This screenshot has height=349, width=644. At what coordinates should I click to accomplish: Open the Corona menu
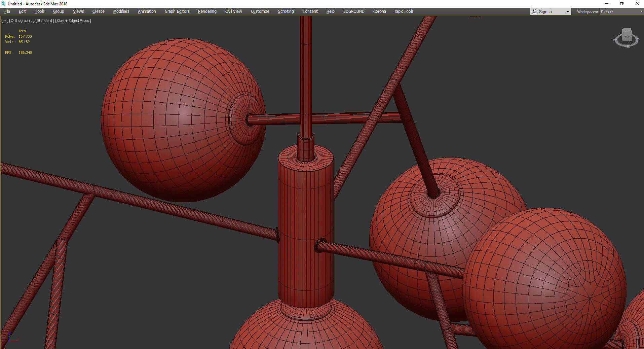[379, 11]
